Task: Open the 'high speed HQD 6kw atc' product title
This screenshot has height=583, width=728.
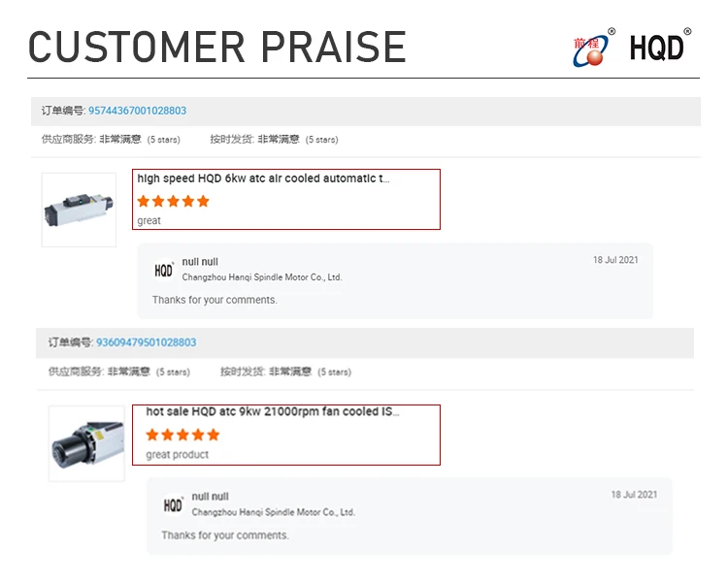Action: pos(263,178)
